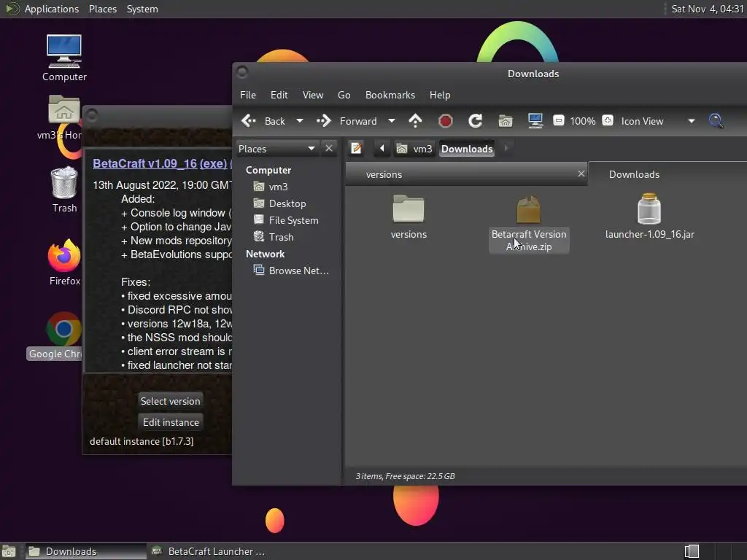The height and width of the screenshot is (560, 747).
Task: Click the BetaCraft Launcher taskbar button
Action: click(208, 551)
